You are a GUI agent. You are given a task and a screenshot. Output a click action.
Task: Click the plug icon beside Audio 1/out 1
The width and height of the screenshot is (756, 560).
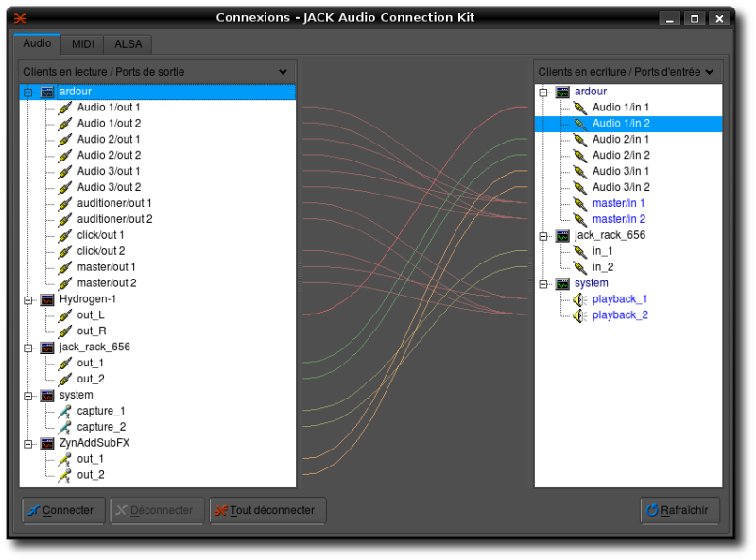[65, 108]
